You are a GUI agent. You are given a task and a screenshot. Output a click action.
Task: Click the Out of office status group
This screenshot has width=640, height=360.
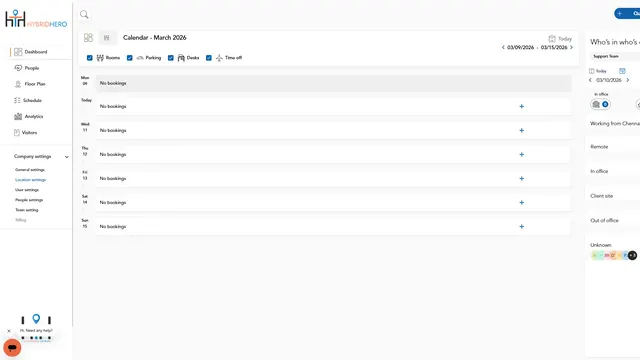(x=604, y=220)
